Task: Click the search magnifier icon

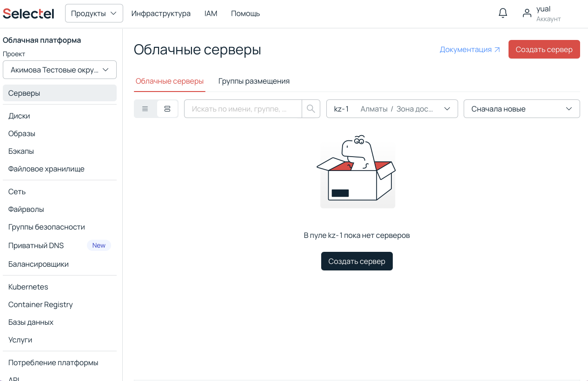Action: click(x=311, y=109)
